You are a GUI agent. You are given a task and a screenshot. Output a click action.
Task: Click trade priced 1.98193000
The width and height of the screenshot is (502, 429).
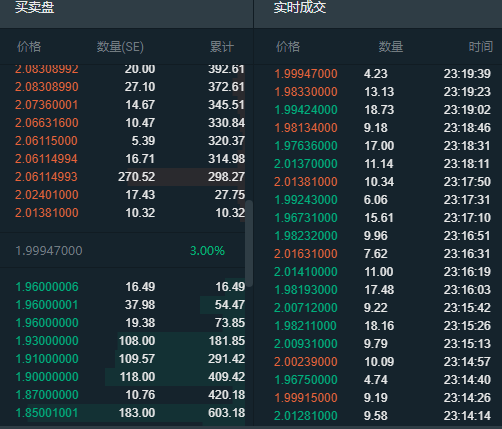(378, 290)
